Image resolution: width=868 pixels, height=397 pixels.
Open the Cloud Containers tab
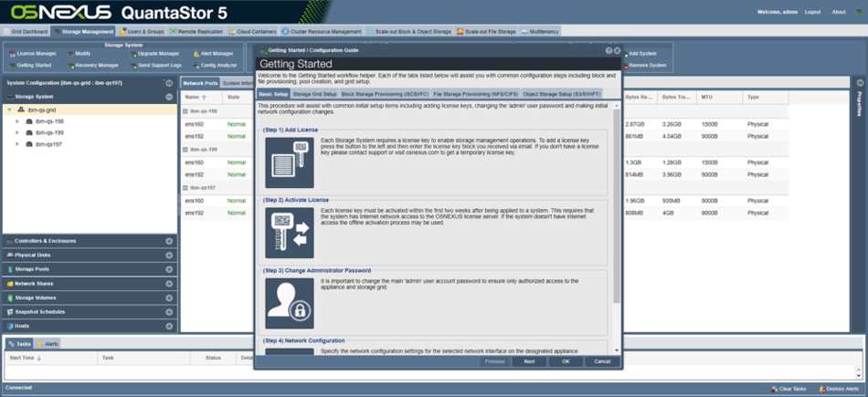pyautogui.click(x=252, y=32)
